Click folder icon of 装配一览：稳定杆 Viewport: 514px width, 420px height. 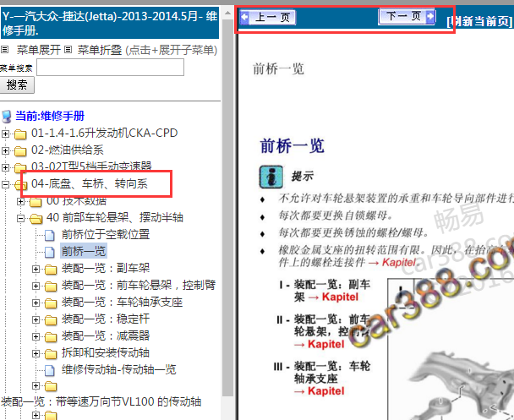click(51, 319)
